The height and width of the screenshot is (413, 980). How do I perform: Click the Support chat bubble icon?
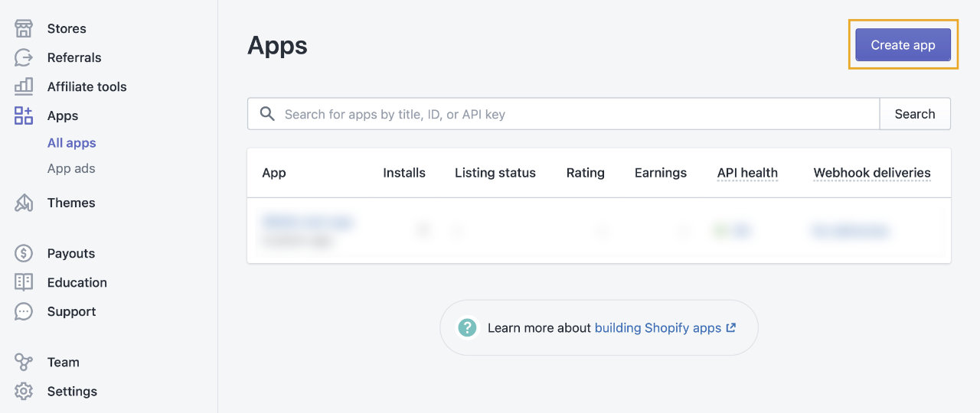coord(24,311)
